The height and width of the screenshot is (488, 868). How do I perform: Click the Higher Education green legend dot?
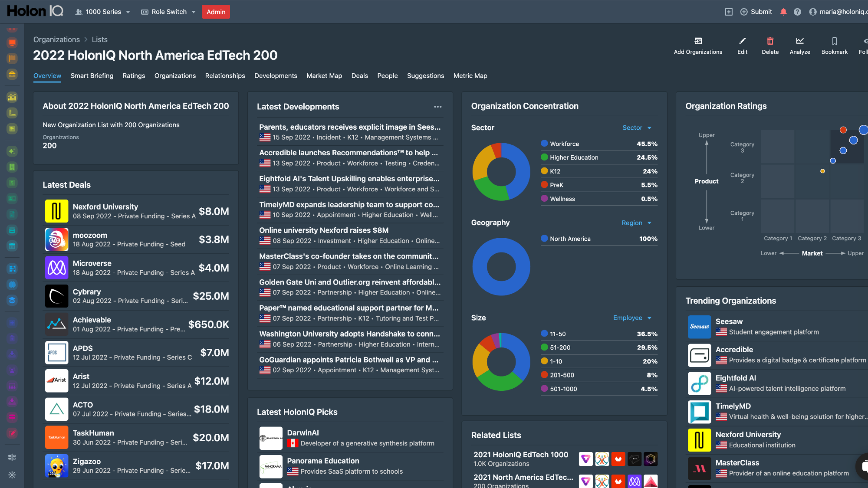544,157
